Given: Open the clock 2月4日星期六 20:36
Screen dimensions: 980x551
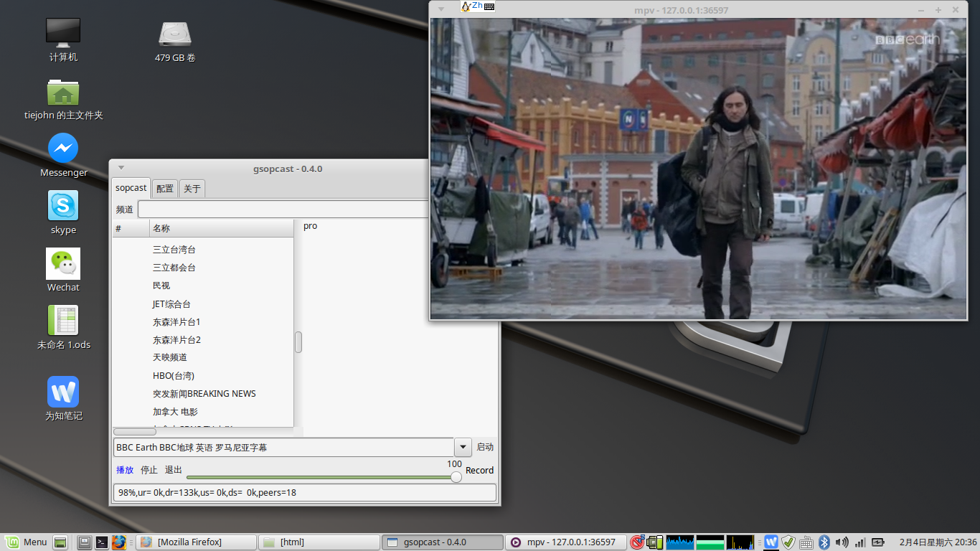Looking at the screenshot, I should click(x=938, y=542).
